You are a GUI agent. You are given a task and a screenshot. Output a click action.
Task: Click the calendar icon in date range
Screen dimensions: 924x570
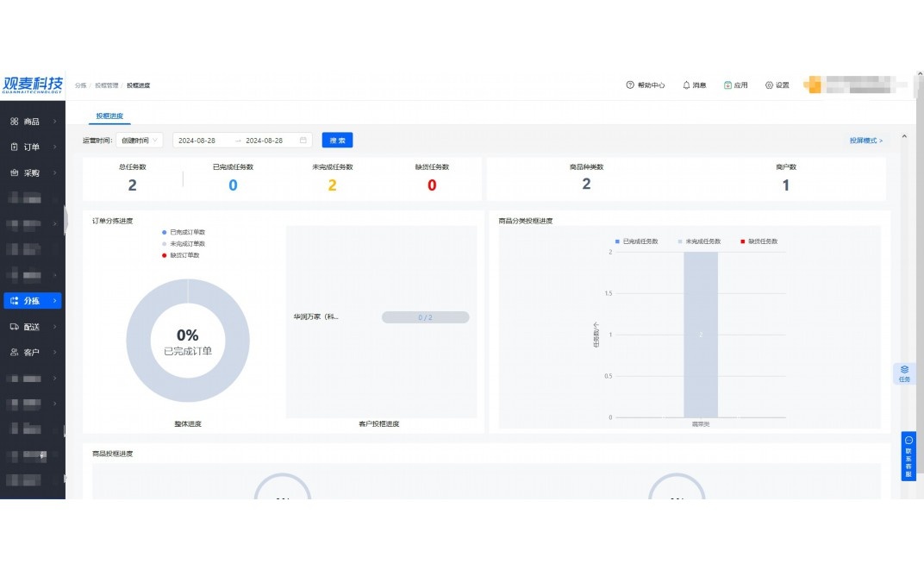[x=303, y=141]
